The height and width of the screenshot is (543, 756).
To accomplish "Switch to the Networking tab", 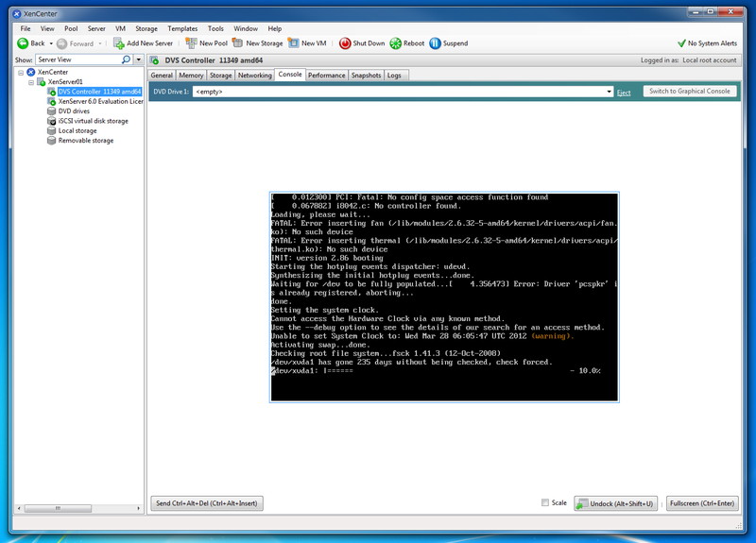I will (254, 76).
